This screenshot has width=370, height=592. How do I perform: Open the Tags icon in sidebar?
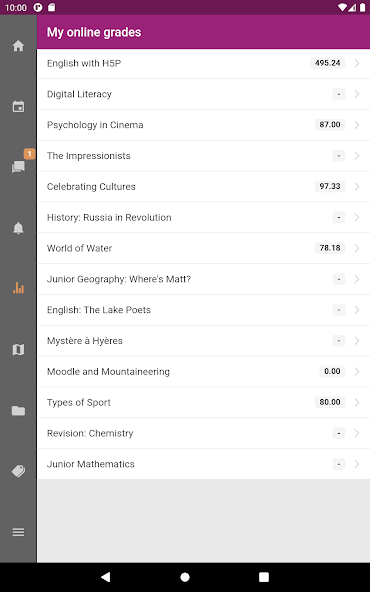[18, 471]
